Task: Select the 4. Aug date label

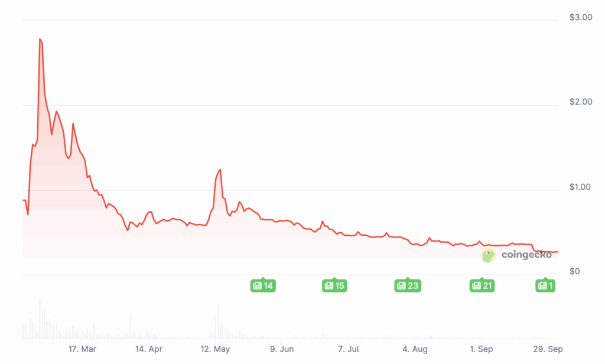Action: pos(415,349)
